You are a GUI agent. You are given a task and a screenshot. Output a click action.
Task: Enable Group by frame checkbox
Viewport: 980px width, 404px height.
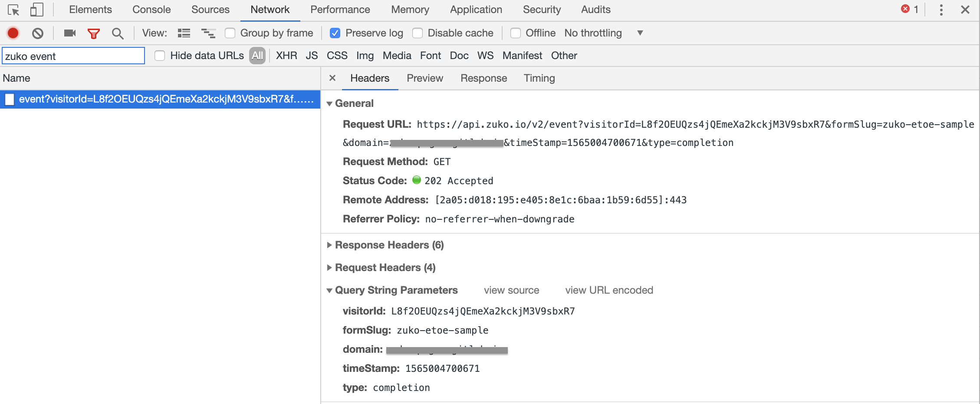(230, 33)
